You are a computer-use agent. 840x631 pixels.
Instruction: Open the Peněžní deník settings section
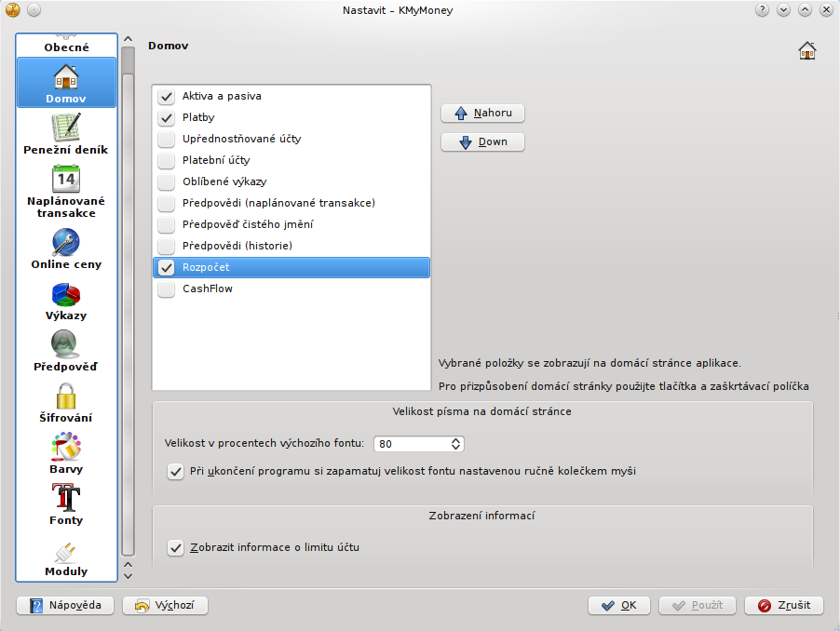click(x=65, y=134)
